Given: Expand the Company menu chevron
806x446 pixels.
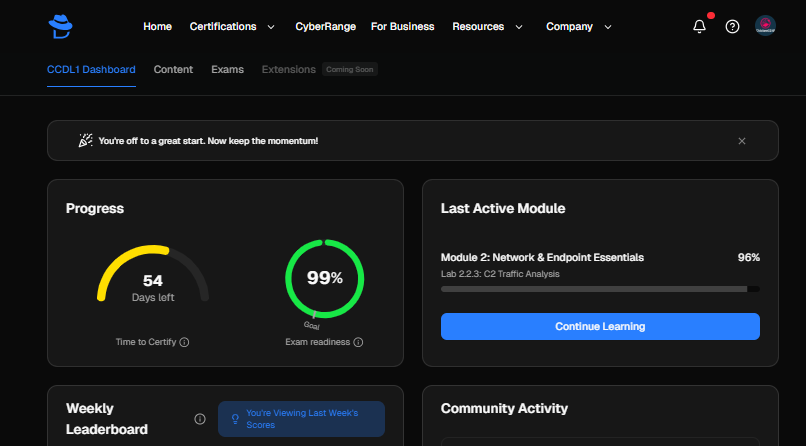Looking at the screenshot, I should pos(608,27).
